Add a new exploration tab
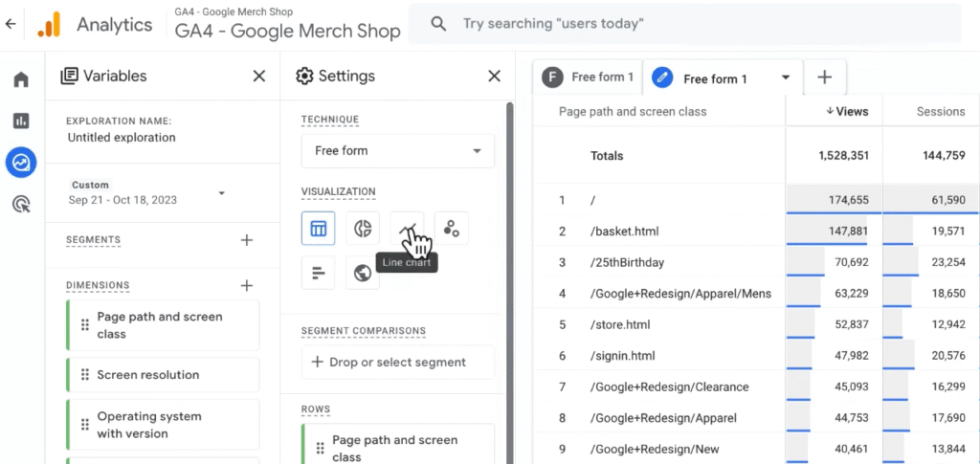 (825, 77)
